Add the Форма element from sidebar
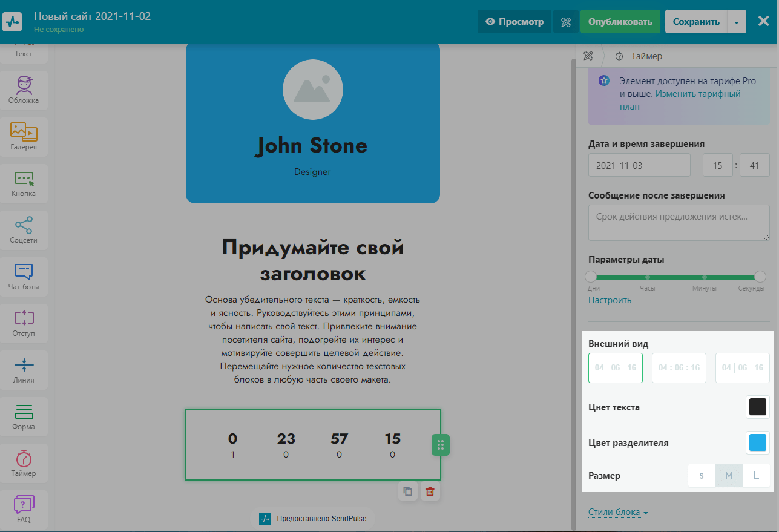Viewport: 779px width, 532px height. (24, 416)
